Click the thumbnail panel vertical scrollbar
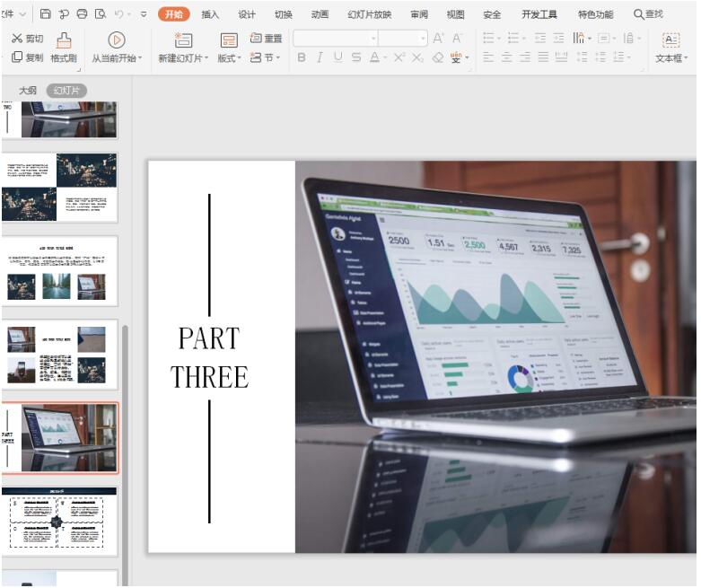The width and height of the screenshot is (701, 588). (x=125, y=454)
